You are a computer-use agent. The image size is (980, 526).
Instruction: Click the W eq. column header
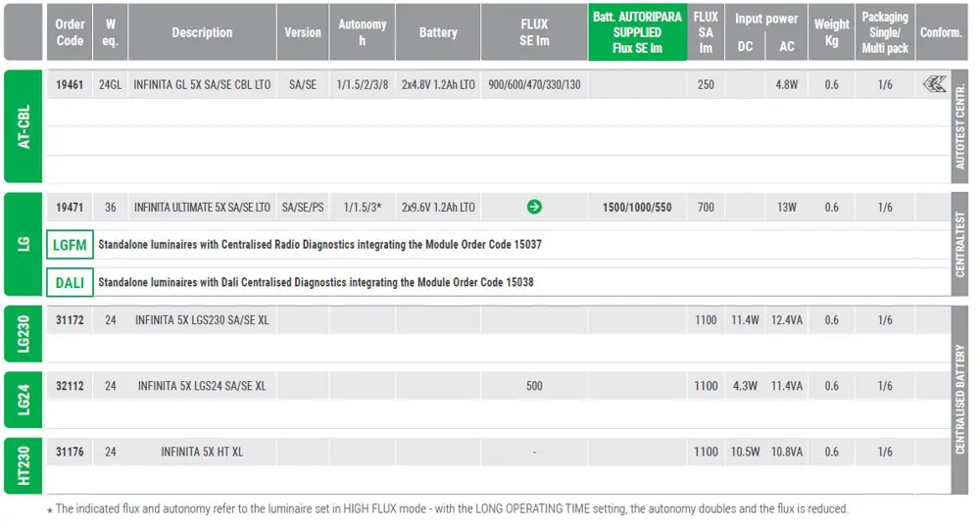tap(111, 32)
